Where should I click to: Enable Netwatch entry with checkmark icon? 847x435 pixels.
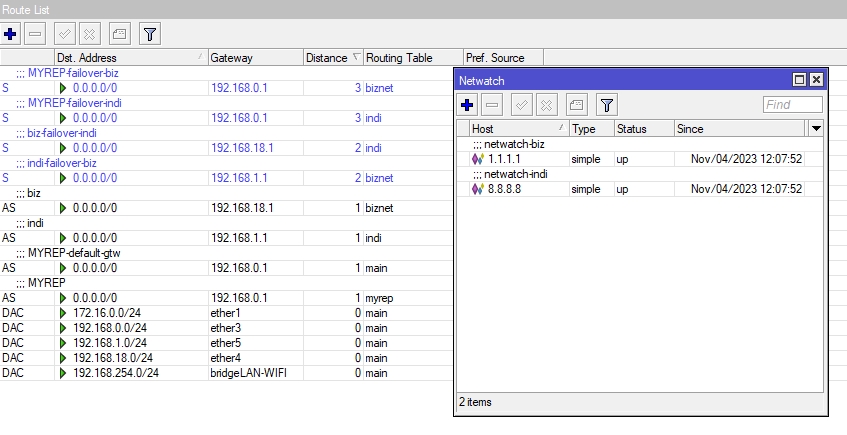point(522,105)
